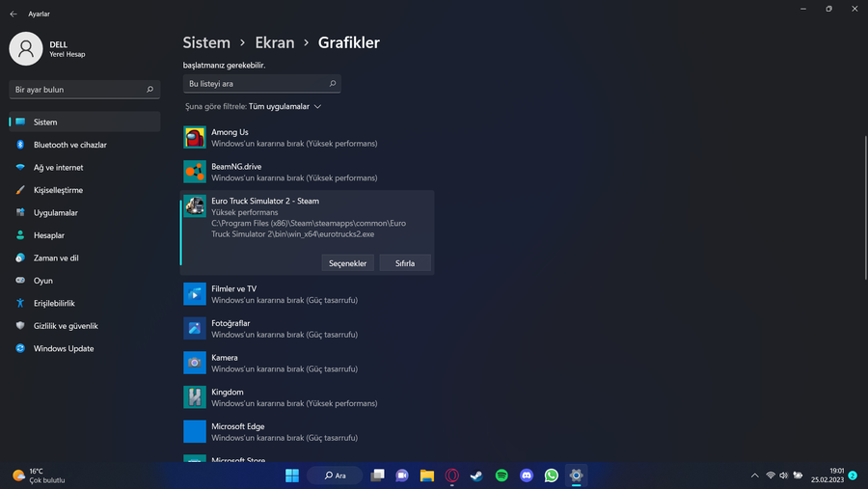Go back with the Ayarlar arrow
The image size is (868, 489).
[x=14, y=14]
